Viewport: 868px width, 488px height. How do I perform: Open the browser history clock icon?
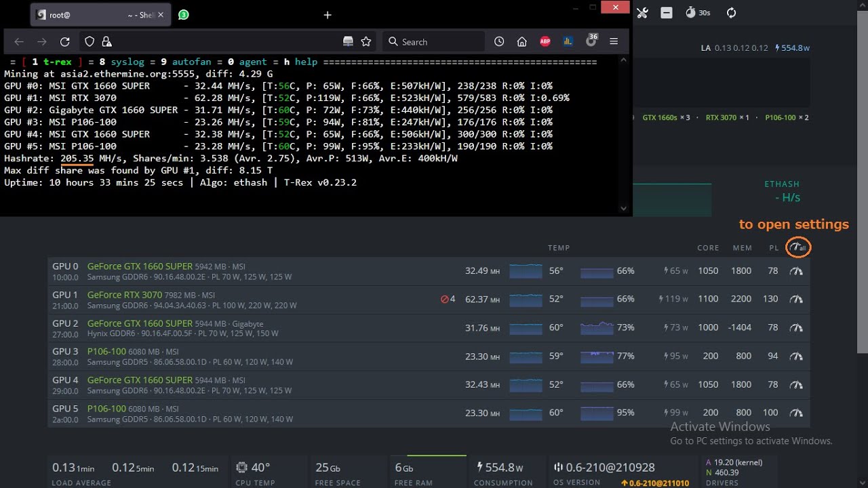[x=499, y=41]
